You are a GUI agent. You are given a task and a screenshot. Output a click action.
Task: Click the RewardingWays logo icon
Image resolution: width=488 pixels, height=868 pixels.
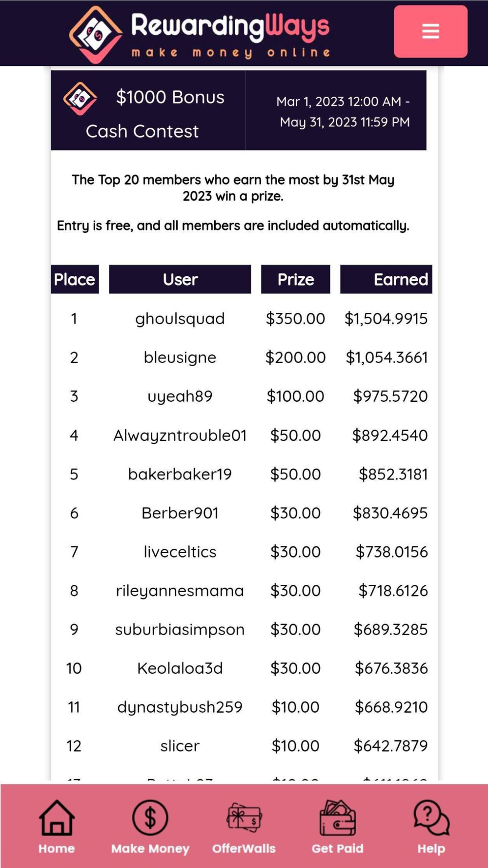pos(96,34)
